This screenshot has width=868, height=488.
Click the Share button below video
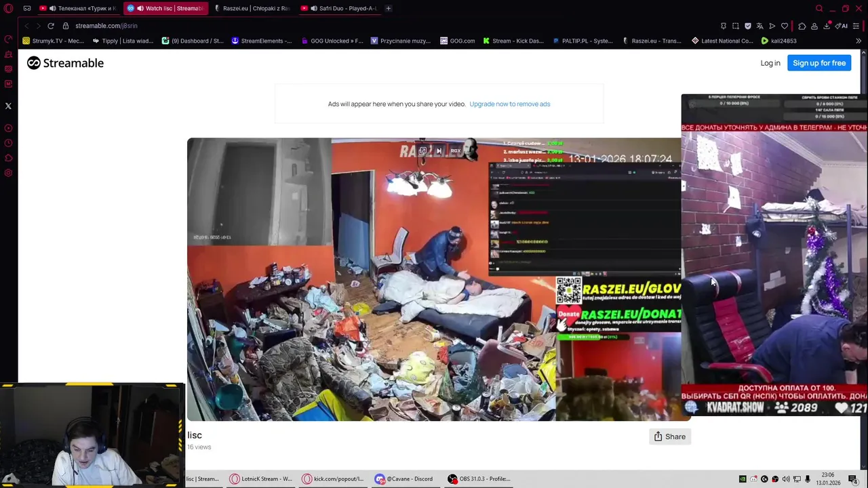[669, 436]
